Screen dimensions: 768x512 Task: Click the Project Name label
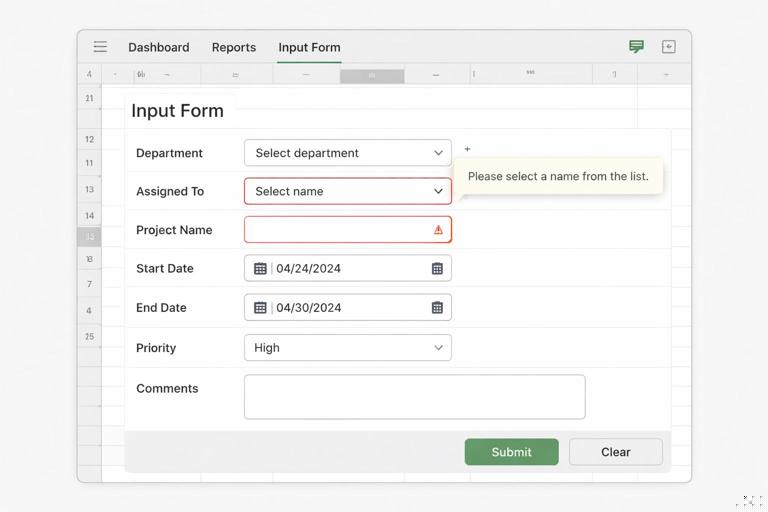174,230
